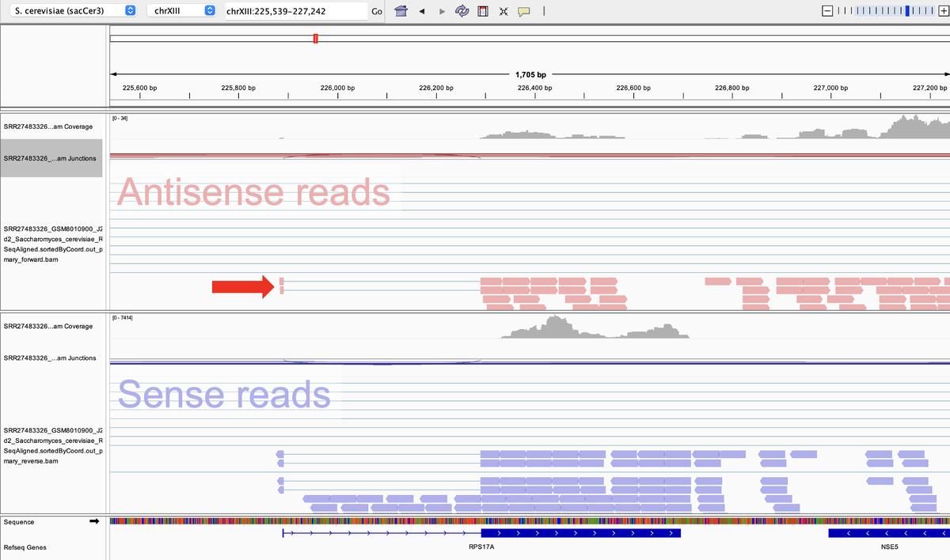The image size is (950, 560).
Task: Click the locus field showing chrXIII:225,539-227,242
Action: [295, 11]
